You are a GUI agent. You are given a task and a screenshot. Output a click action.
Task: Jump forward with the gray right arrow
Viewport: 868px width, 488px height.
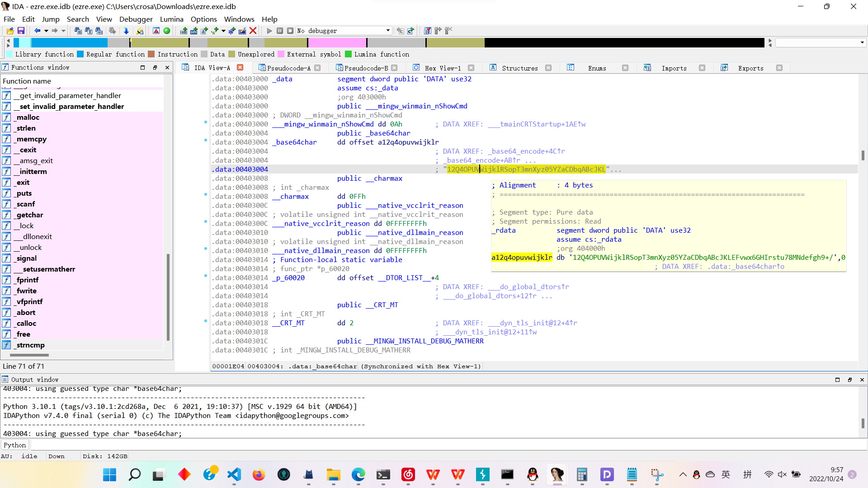tap(55, 31)
